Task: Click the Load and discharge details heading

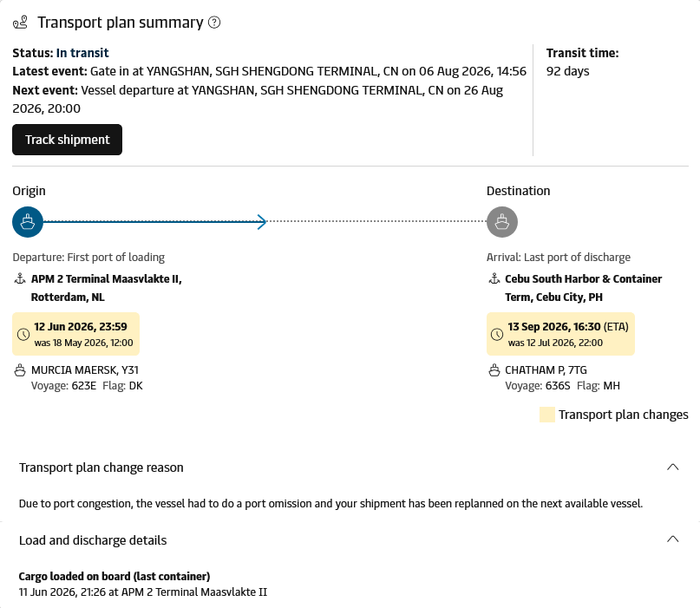Action: 93,540
